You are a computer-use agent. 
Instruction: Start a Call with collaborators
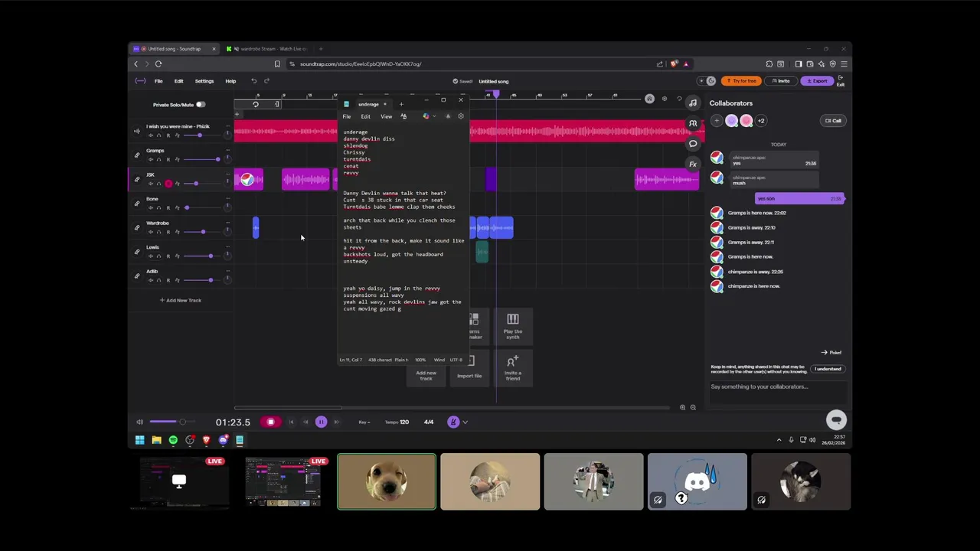(x=833, y=120)
